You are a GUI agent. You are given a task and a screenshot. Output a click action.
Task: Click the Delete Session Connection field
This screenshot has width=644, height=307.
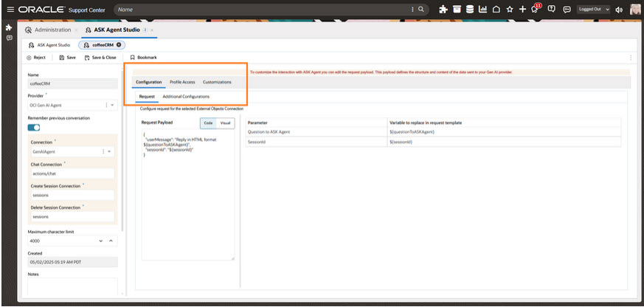[x=72, y=216]
